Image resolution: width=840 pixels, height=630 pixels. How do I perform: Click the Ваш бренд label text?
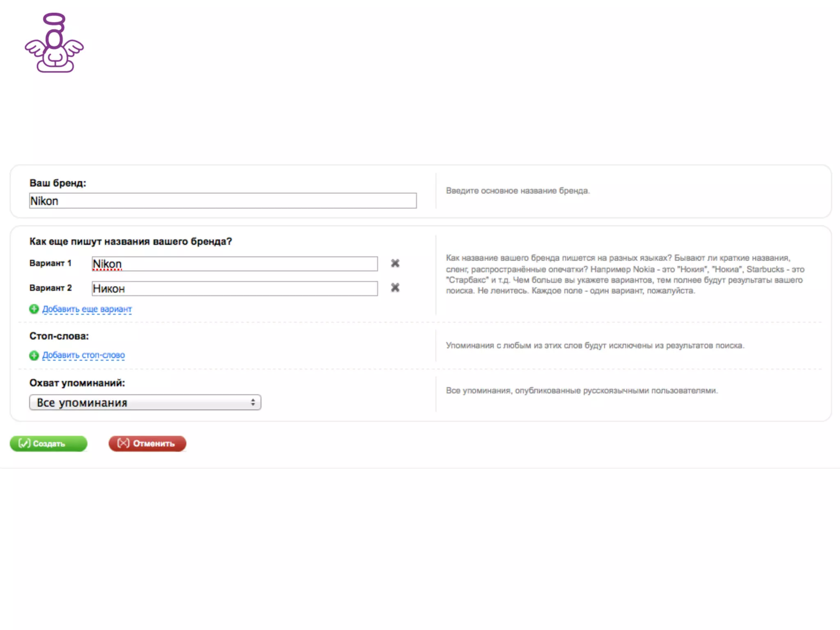pyautogui.click(x=58, y=183)
